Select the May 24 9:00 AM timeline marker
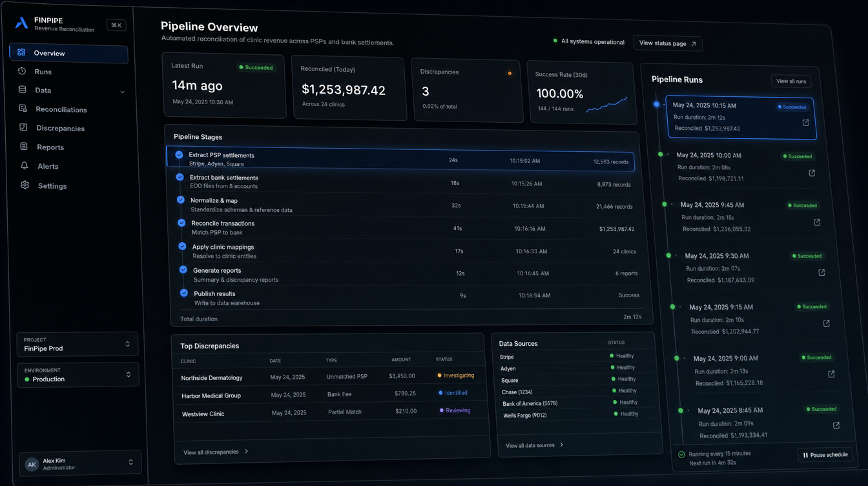This screenshot has height=486, width=868. [x=677, y=357]
